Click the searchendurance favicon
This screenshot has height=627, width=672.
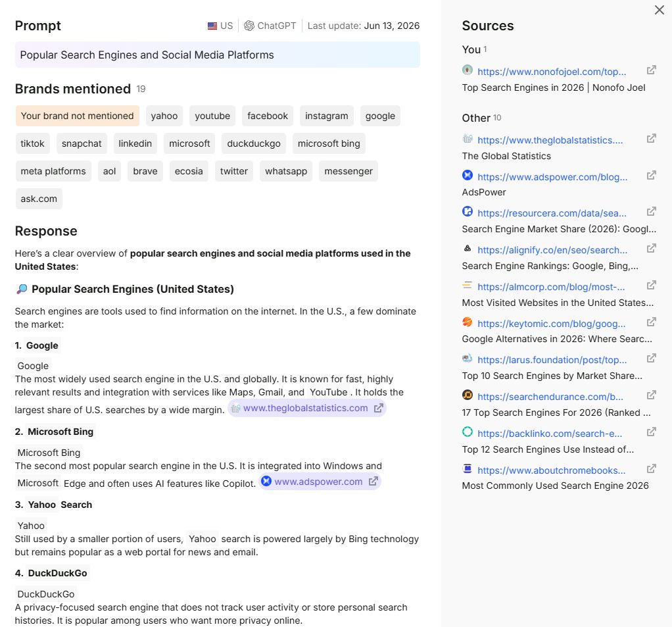pos(468,395)
